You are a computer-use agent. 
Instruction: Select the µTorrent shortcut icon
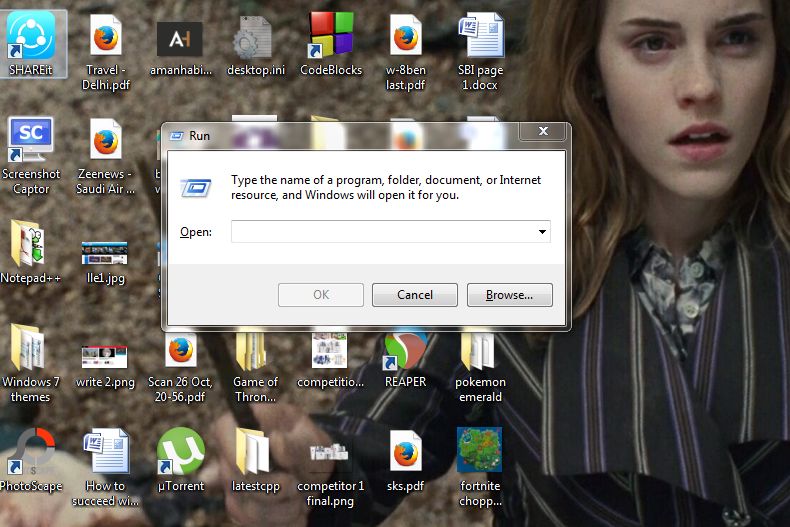180,459
